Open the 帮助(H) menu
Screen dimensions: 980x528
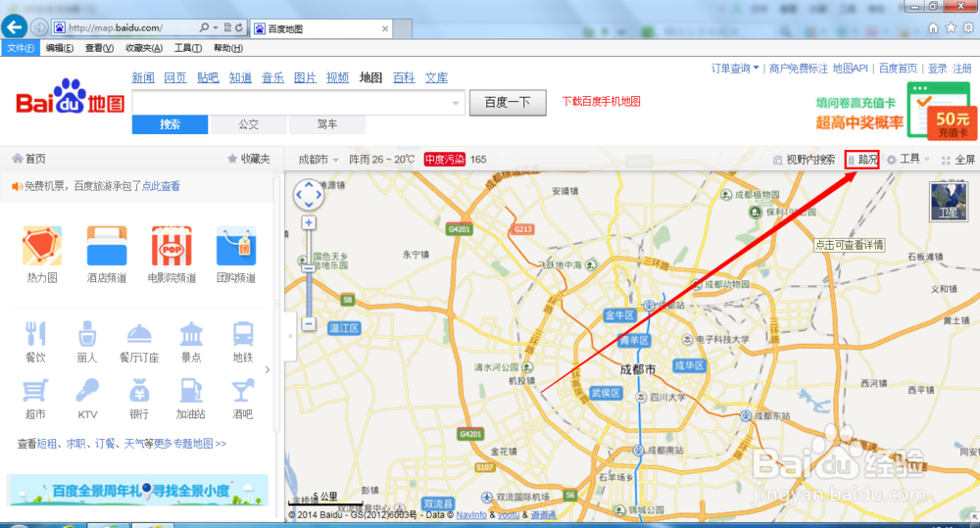pos(228,48)
